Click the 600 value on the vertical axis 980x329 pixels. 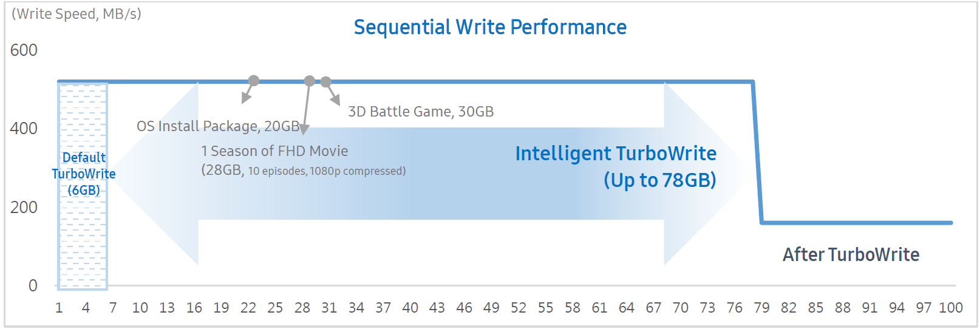24,50
